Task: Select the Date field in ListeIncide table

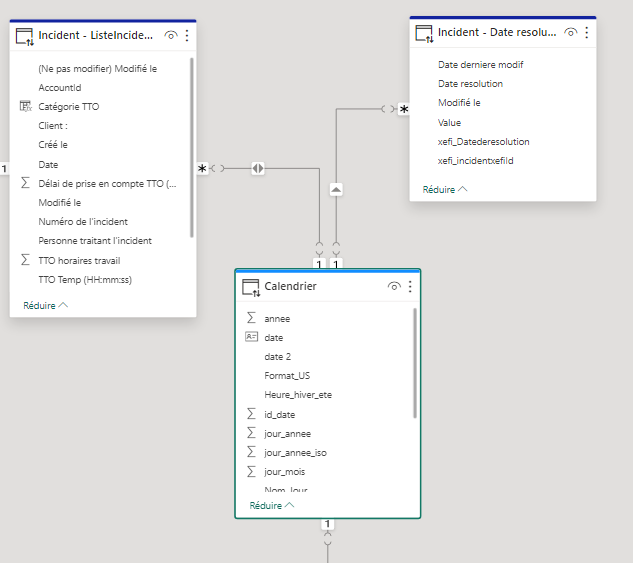Action: tap(48, 165)
